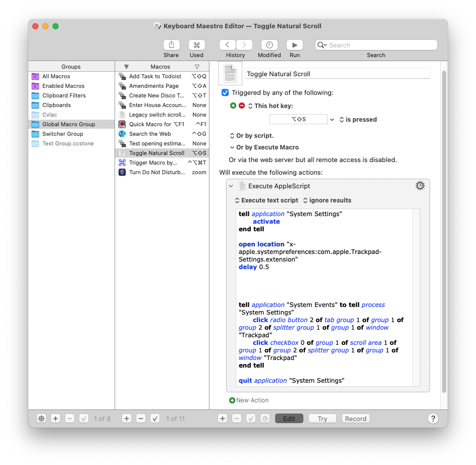Click the hot key ⌥⇧S field

coord(298,119)
